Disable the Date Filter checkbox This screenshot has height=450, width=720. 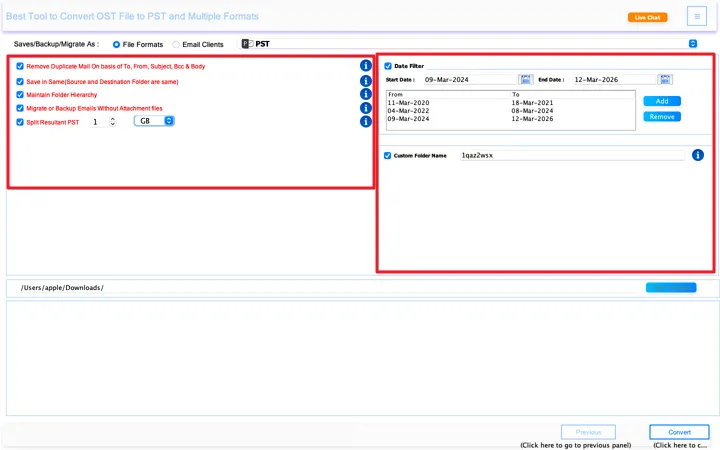pyautogui.click(x=388, y=66)
